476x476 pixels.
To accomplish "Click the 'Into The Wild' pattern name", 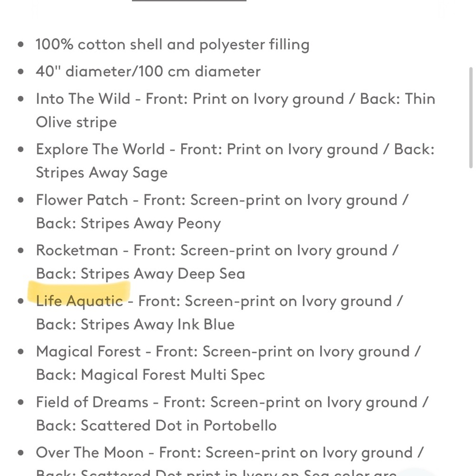I will pyautogui.click(x=83, y=99).
